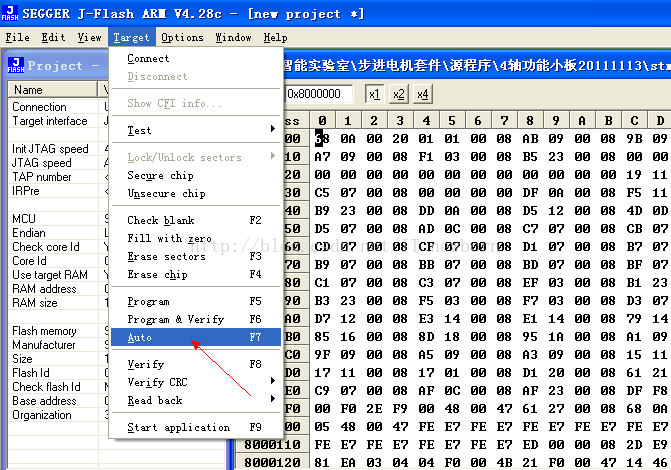671x470 pixels.
Task: Click the x2 data width button
Action: click(399, 94)
